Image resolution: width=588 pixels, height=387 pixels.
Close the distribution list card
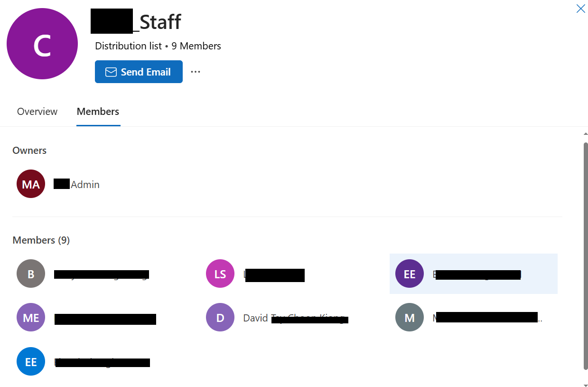(580, 9)
